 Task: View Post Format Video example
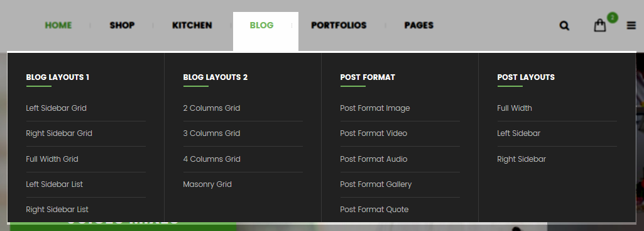point(374,133)
